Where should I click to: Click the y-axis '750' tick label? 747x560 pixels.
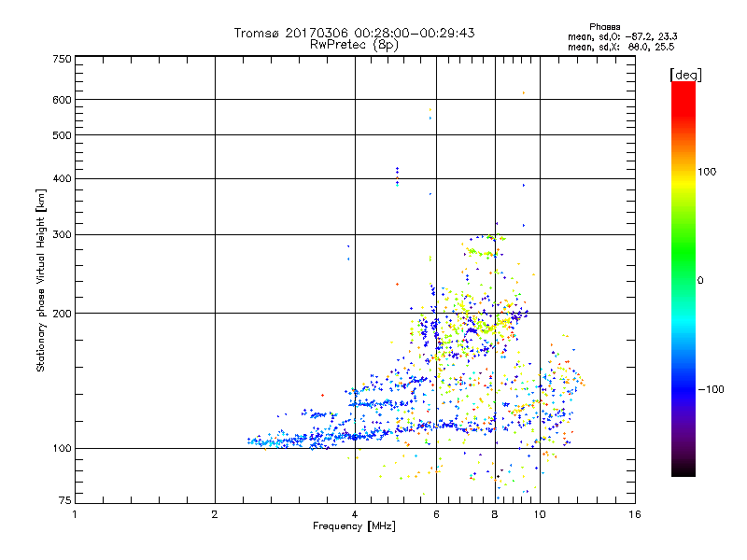tap(62, 59)
